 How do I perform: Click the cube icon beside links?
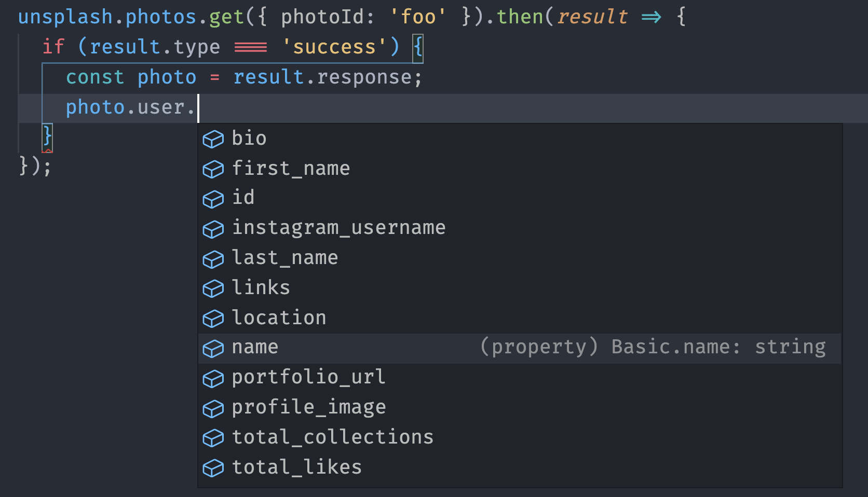pos(213,289)
